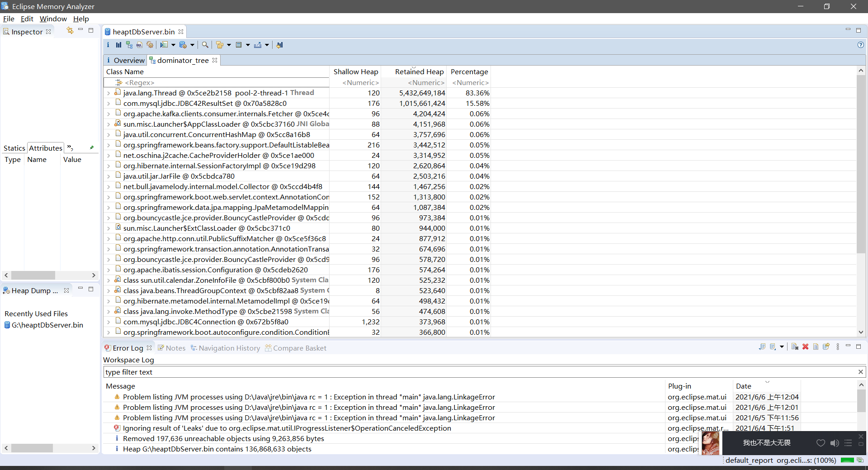Click the green progress bar in status bar
Viewport: 868px width, 470px height.
pos(847,460)
